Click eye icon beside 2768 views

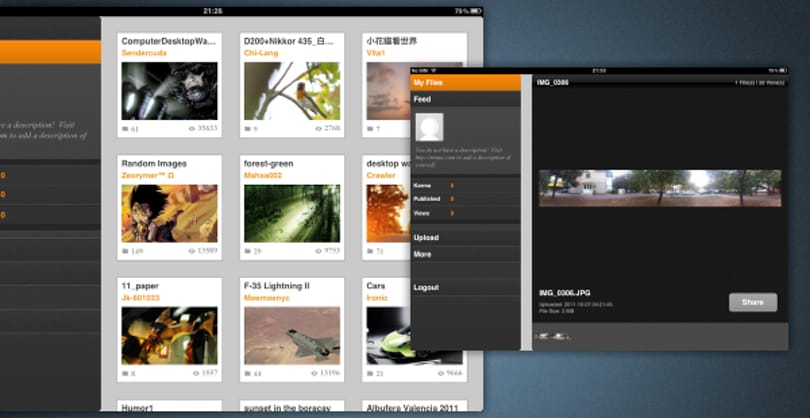pos(318,129)
